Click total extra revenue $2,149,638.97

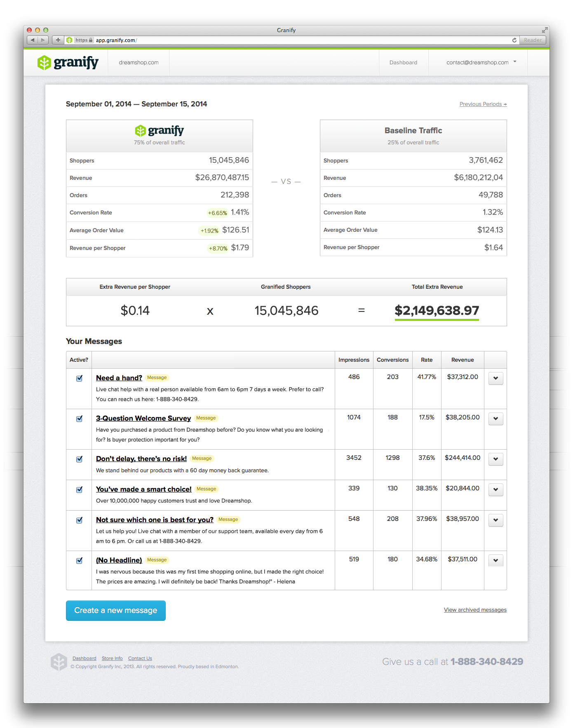(x=437, y=311)
